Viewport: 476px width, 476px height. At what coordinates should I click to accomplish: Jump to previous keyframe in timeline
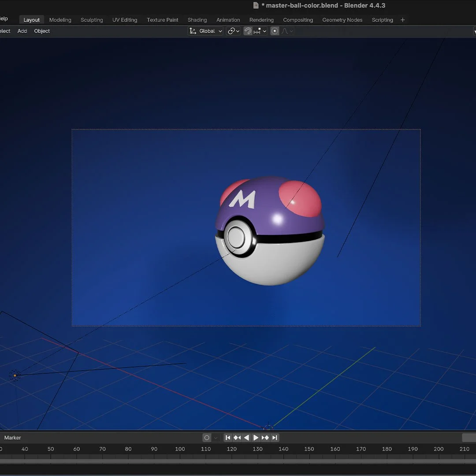tap(237, 438)
